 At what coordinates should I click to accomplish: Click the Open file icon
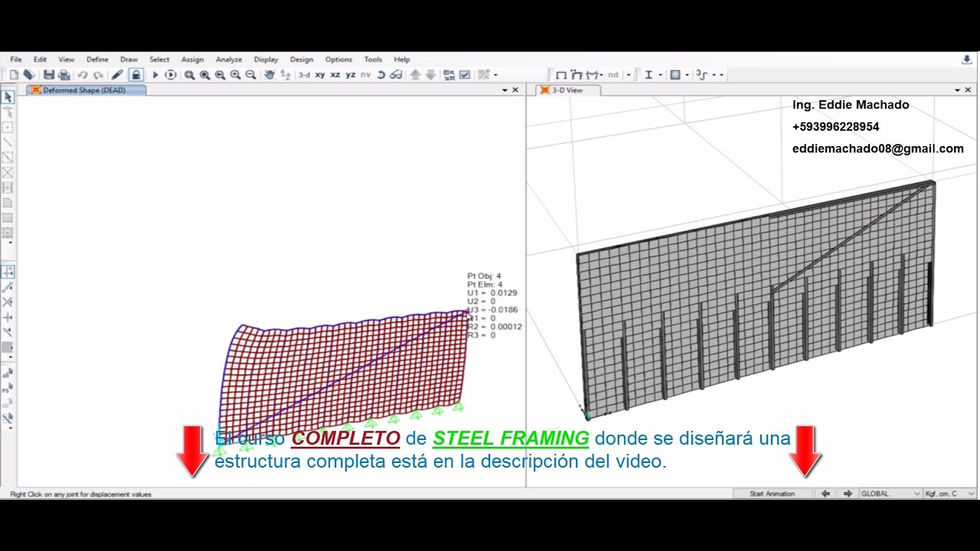(28, 75)
